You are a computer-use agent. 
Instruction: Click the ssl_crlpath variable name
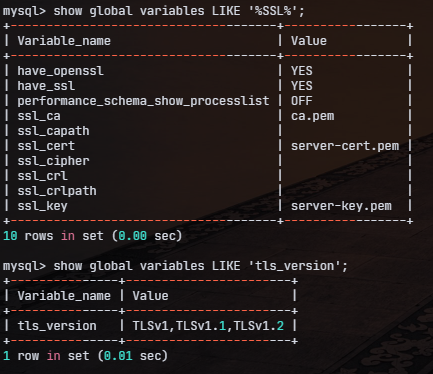[57, 191]
